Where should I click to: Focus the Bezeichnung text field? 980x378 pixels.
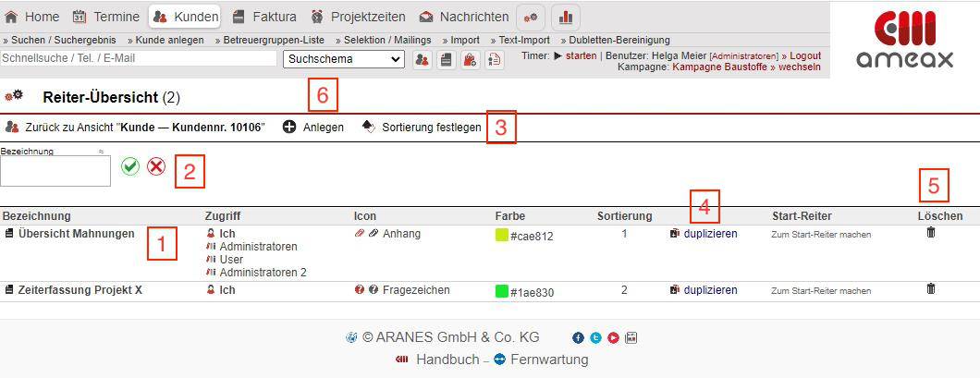(x=55, y=171)
